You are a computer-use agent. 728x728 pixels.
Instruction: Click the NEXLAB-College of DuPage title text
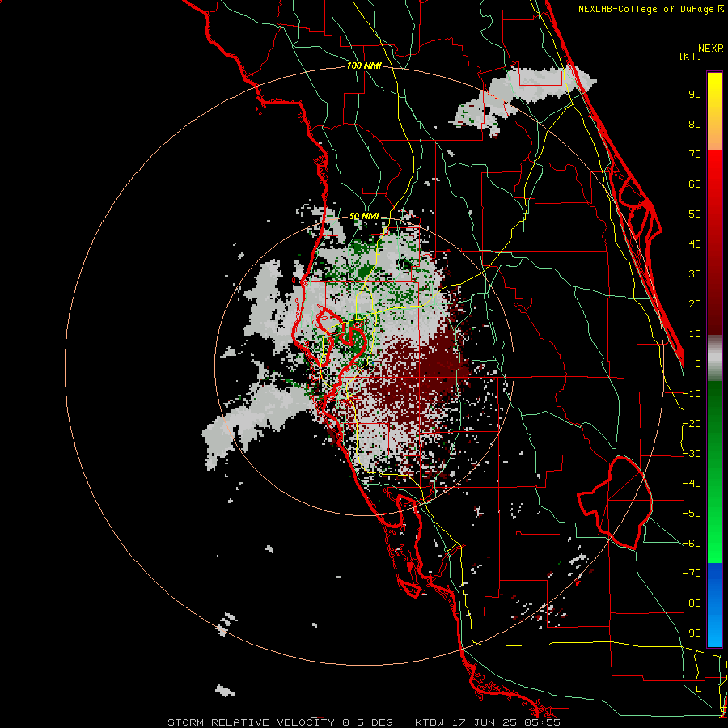tap(650, 9)
